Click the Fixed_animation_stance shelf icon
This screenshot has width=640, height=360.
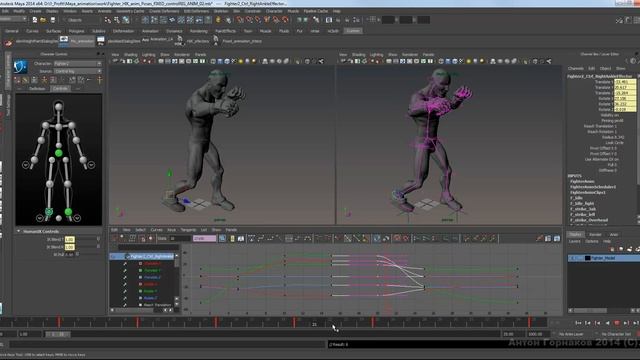(216, 40)
